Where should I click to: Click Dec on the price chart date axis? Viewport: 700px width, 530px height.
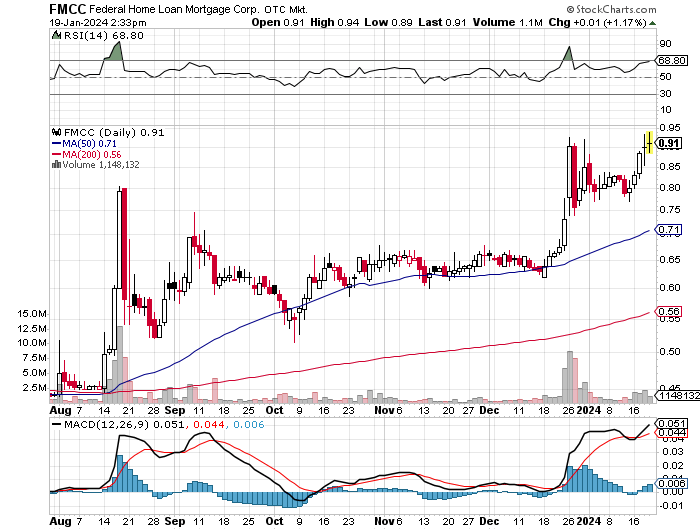[x=489, y=410]
